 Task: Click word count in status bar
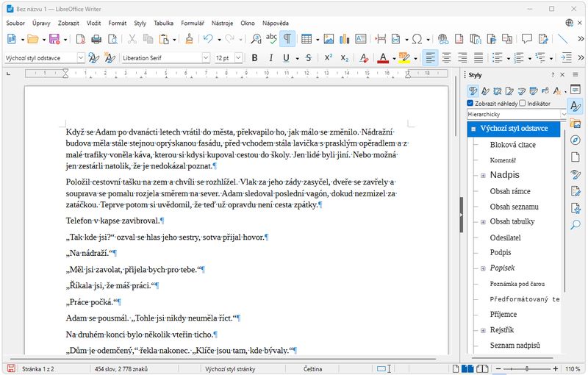pyautogui.click(x=121, y=369)
